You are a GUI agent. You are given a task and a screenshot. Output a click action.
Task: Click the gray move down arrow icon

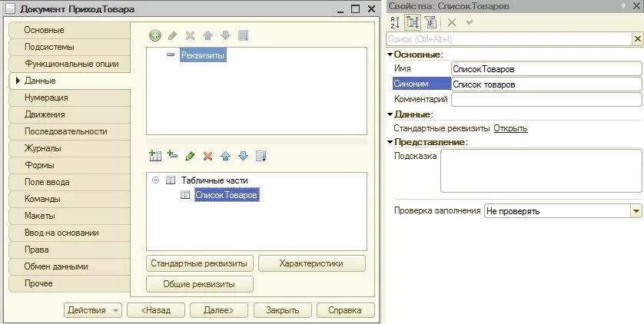click(225, 35)
